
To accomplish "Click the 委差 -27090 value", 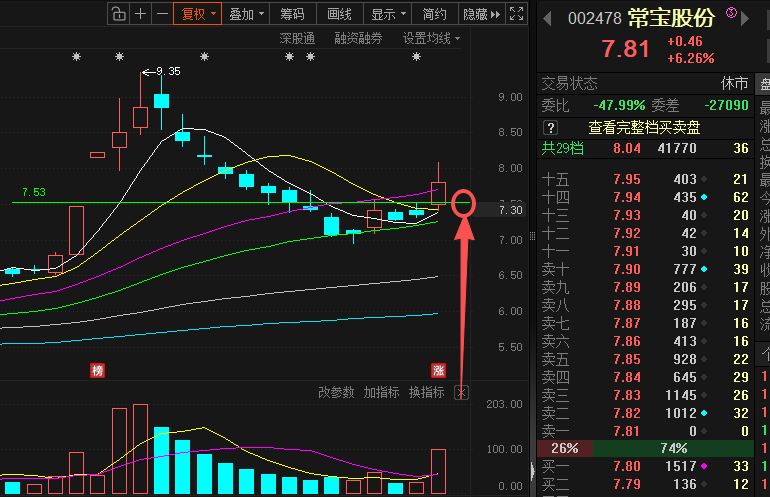I will click(726, 105).
